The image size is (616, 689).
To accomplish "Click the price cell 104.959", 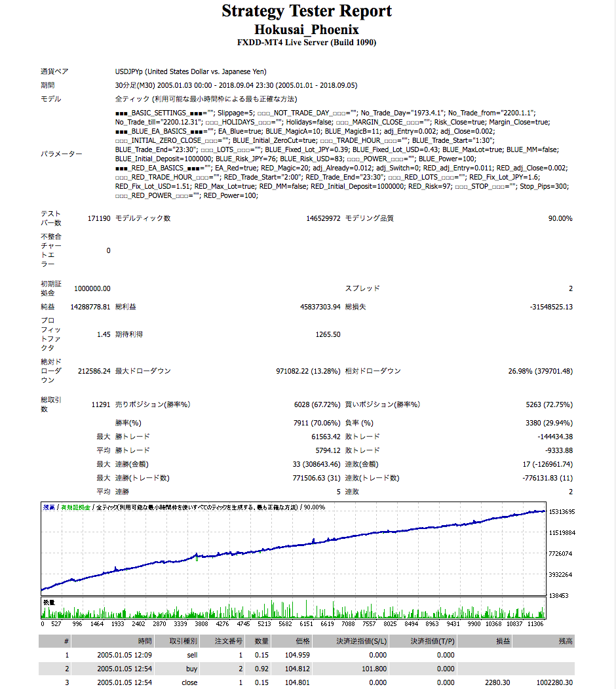I will [298, 655].
